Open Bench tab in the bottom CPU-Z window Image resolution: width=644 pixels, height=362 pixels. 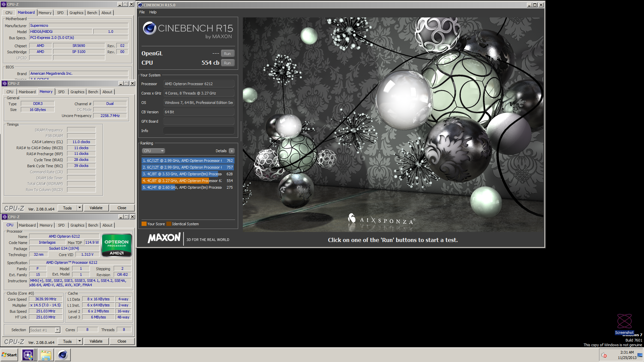93,225
